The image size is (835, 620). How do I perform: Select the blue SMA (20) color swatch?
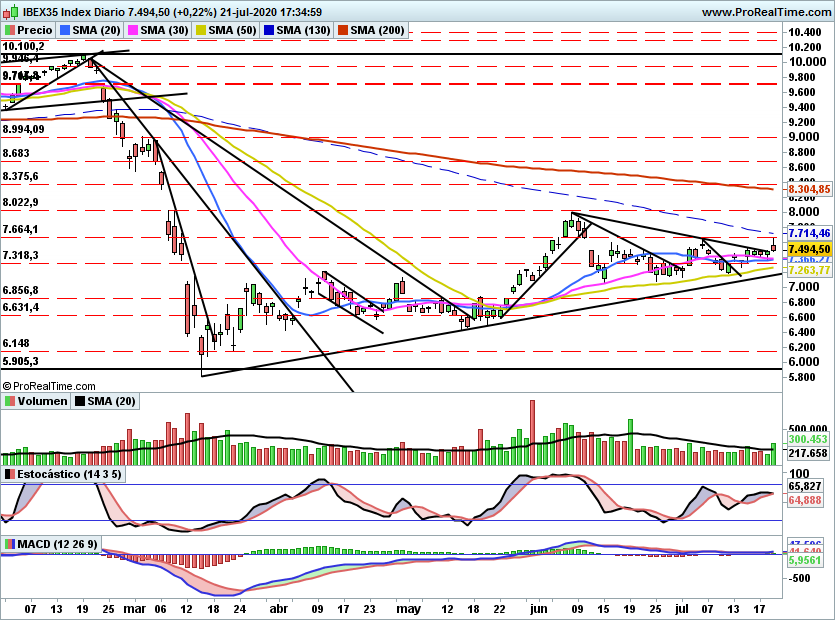point(65,30)
